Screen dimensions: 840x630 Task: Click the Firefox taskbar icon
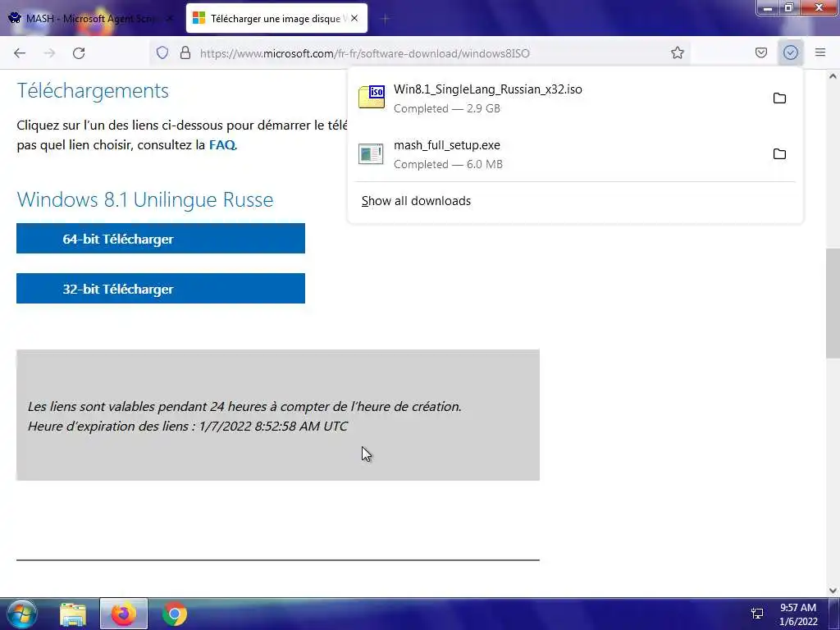(x=124, y=614)
